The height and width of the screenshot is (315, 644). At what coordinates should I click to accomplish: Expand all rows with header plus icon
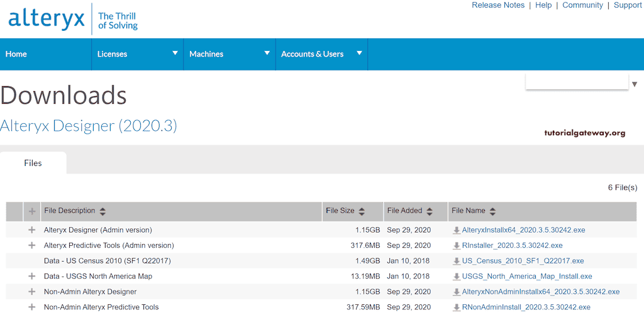(x=31, y=211)
